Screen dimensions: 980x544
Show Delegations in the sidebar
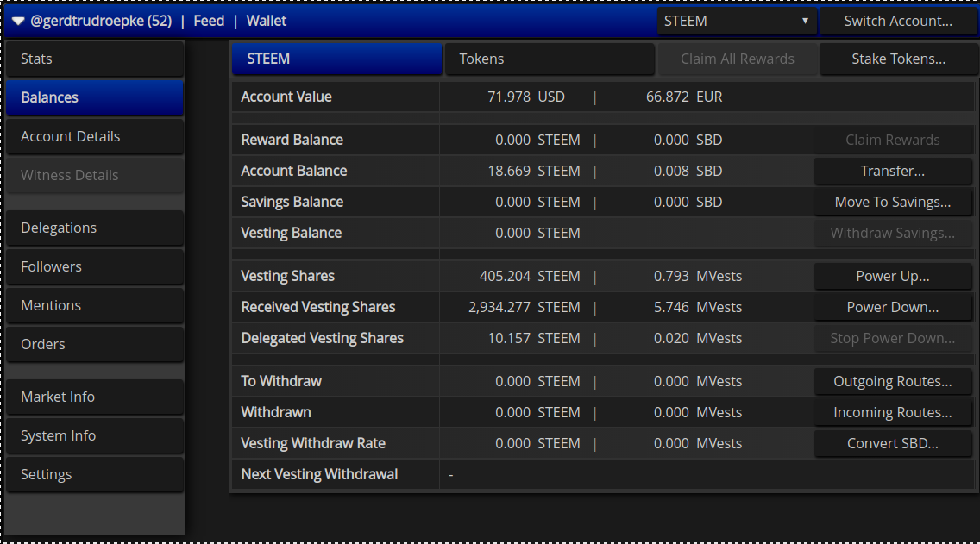pos(95,228)
